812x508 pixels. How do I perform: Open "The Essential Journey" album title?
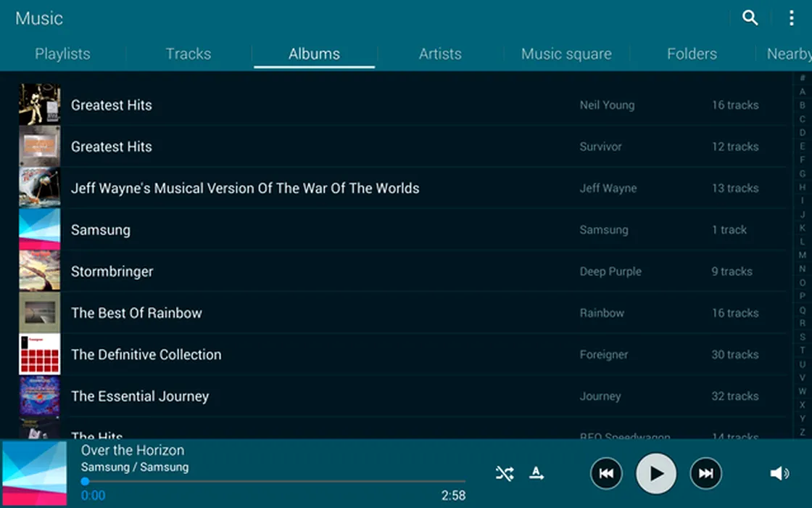pyautogui.click(x=140, y=396)
